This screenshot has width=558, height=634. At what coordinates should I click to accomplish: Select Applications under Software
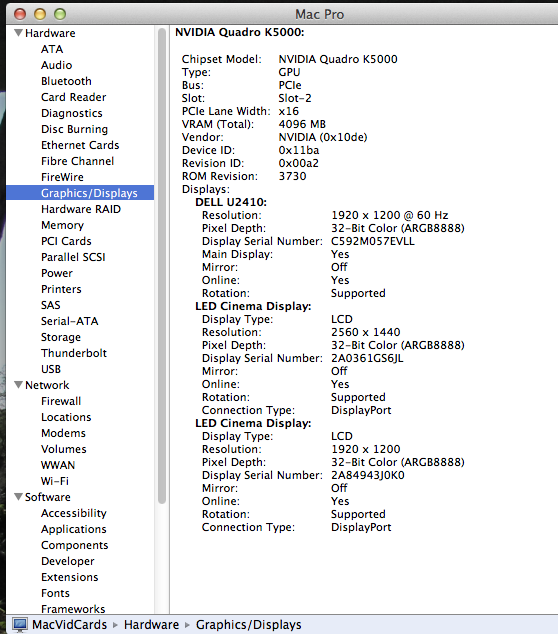(74, 529)
